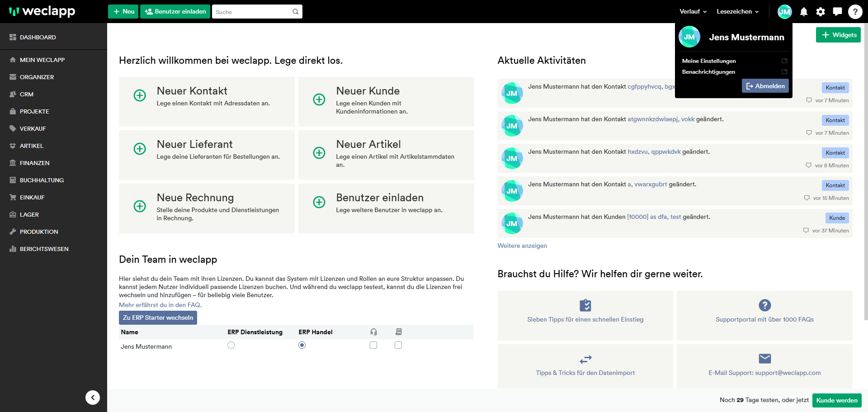Click the search magnifier icon
868x412 pixels.
coord(295,12)
